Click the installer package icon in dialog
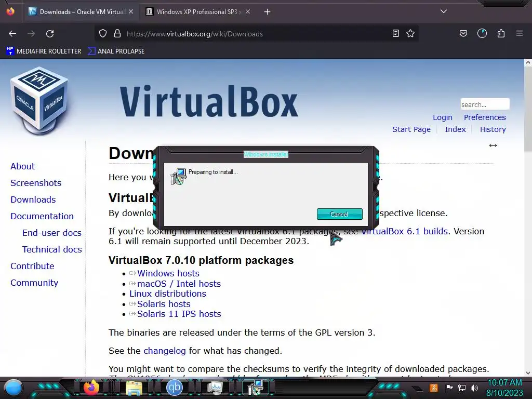The image size is (532, 399). coord(178,177)
